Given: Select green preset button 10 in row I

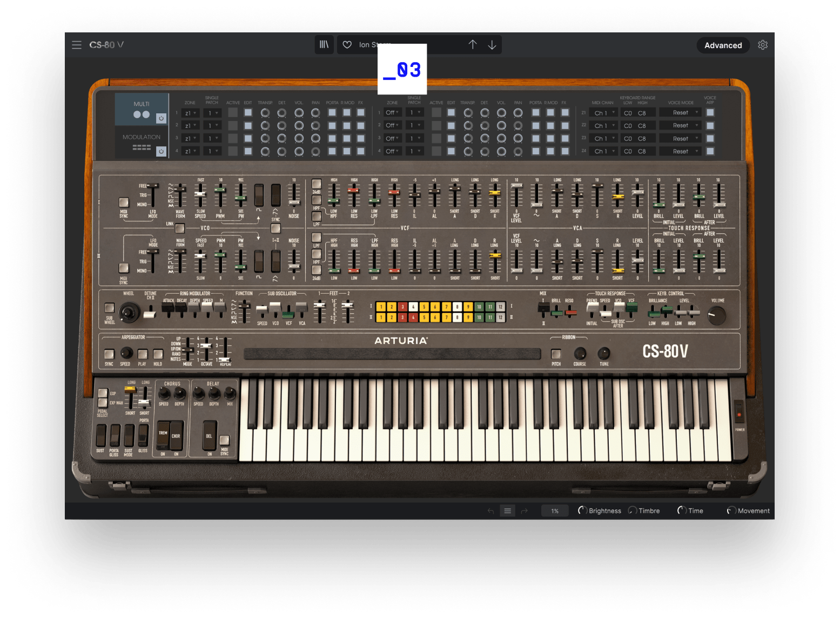Looking at the screenshot, I should click(479, 307).
